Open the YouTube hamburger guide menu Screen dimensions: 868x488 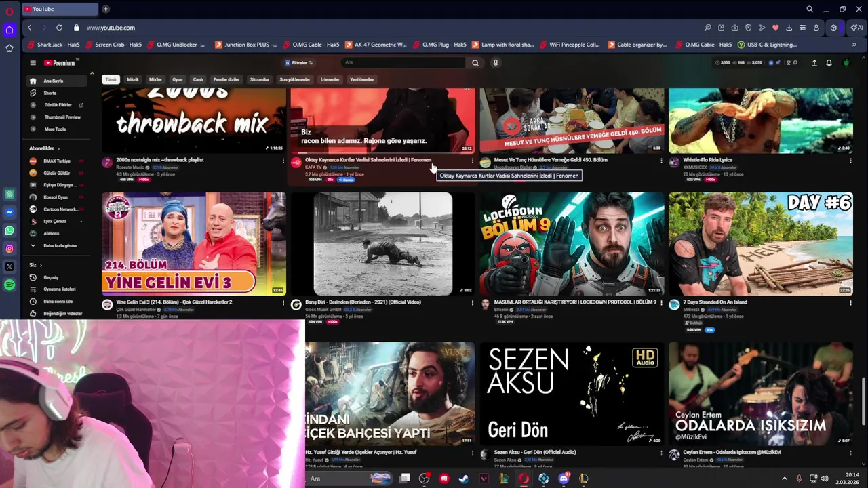[33, 63]
